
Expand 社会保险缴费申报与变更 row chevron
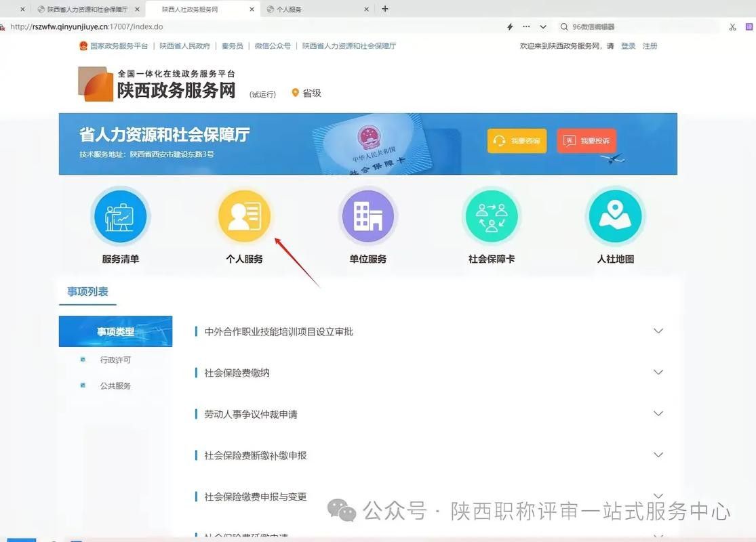[x=658, y=496]
